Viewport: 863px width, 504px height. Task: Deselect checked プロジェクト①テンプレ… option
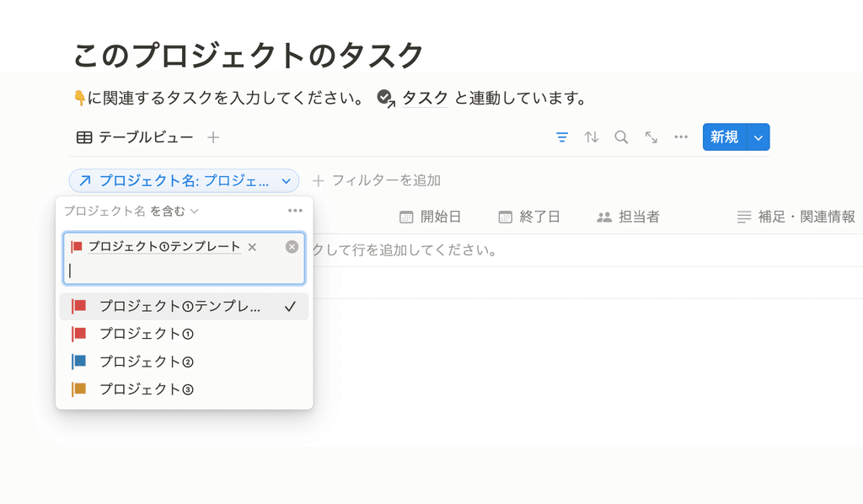point(184,307)
